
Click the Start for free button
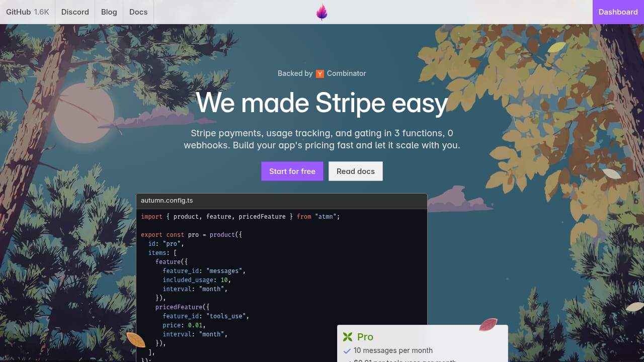click(x=292, y=171)
